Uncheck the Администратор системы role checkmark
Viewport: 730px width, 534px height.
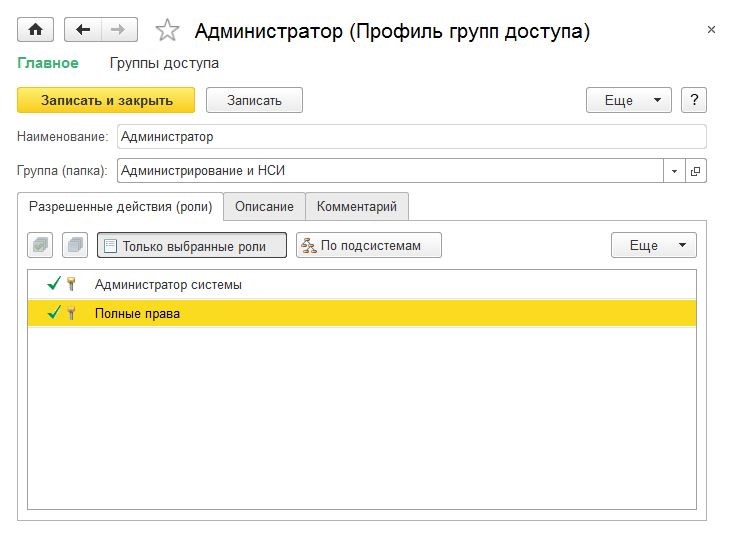[54, 283]
